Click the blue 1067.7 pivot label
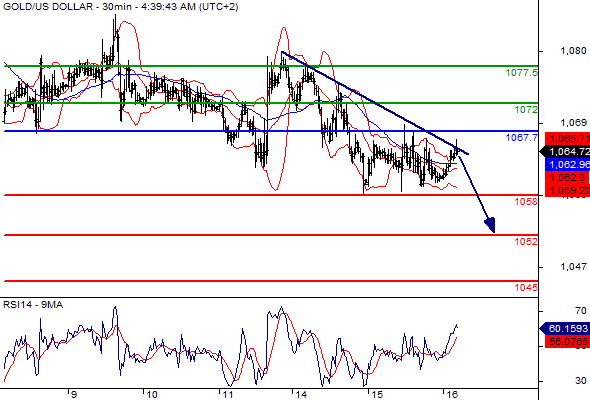 coord(522,138)
